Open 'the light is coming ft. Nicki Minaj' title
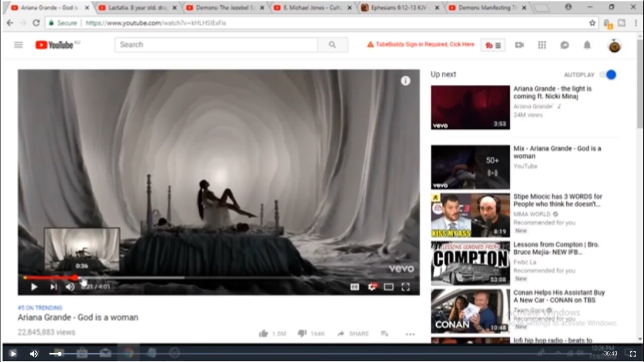 tap(552, 93)
